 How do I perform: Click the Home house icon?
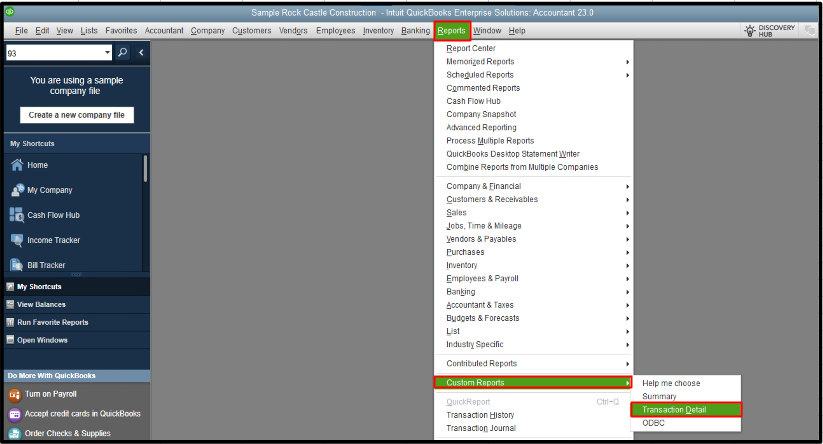tap(17, 165)
